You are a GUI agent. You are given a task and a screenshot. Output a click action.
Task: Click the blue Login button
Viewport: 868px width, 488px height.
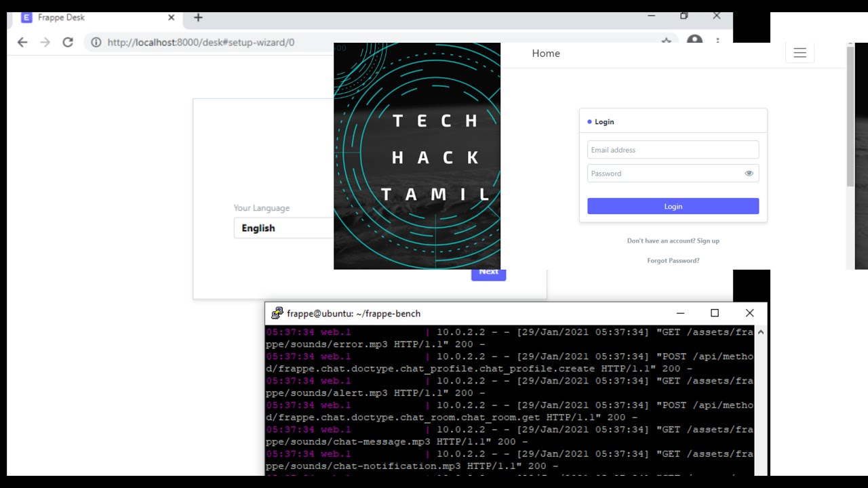tap(673, 206)
